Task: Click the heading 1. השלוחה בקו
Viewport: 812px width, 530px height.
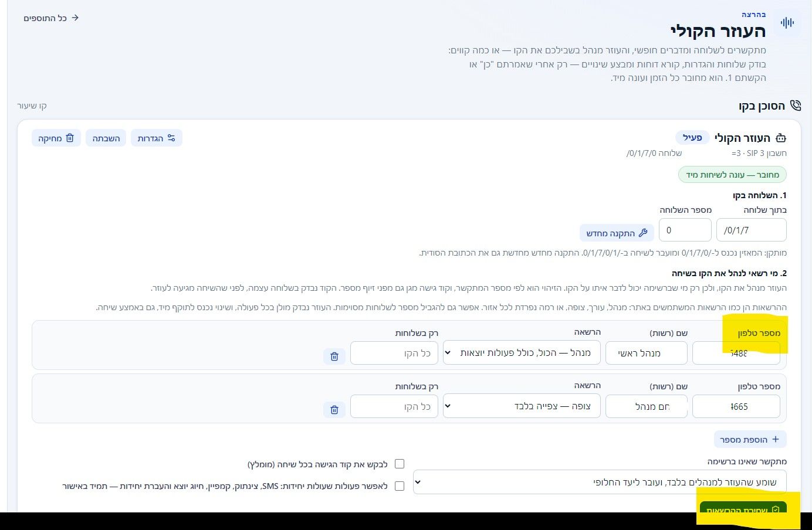Action: (760, 195)
